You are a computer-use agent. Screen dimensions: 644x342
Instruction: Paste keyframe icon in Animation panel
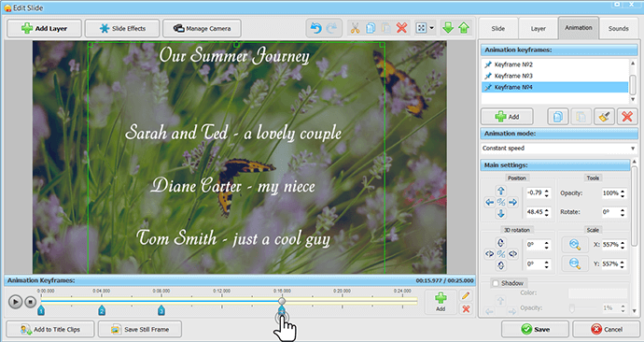581,117
